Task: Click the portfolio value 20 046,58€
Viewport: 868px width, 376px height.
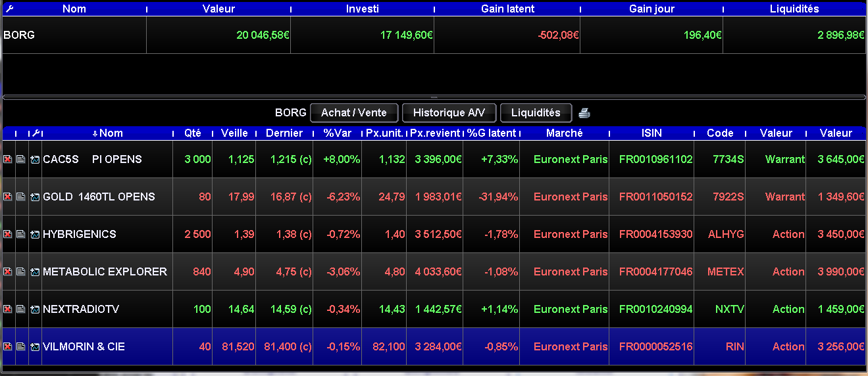Action: 263,35
